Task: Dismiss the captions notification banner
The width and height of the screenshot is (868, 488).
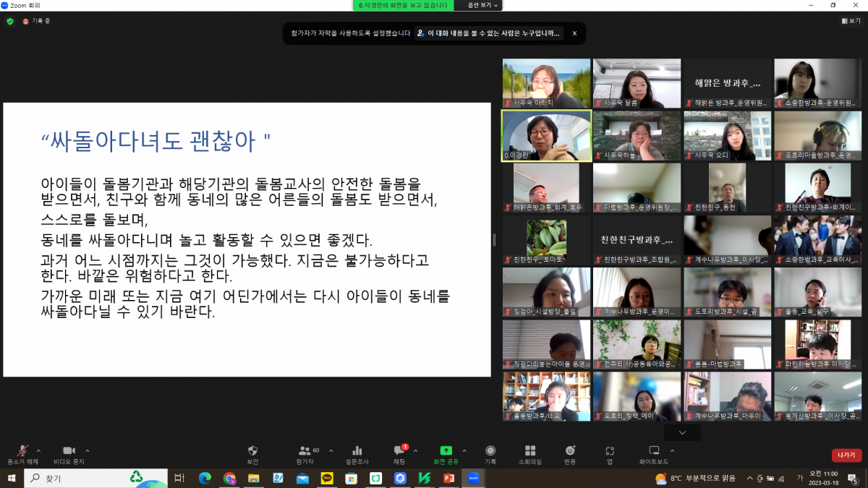Action: coord(574,33)
